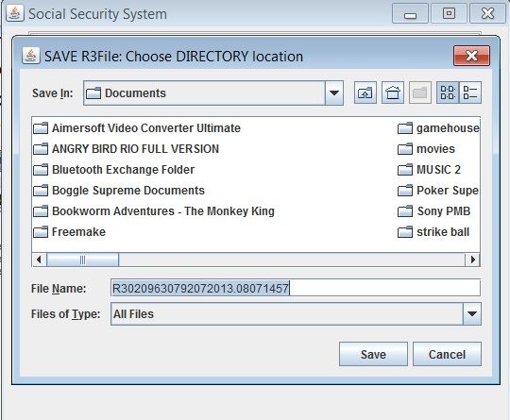
Task: Click the scroll right arrow of file list
Action: pyautogui.click(x=473, y=260)
